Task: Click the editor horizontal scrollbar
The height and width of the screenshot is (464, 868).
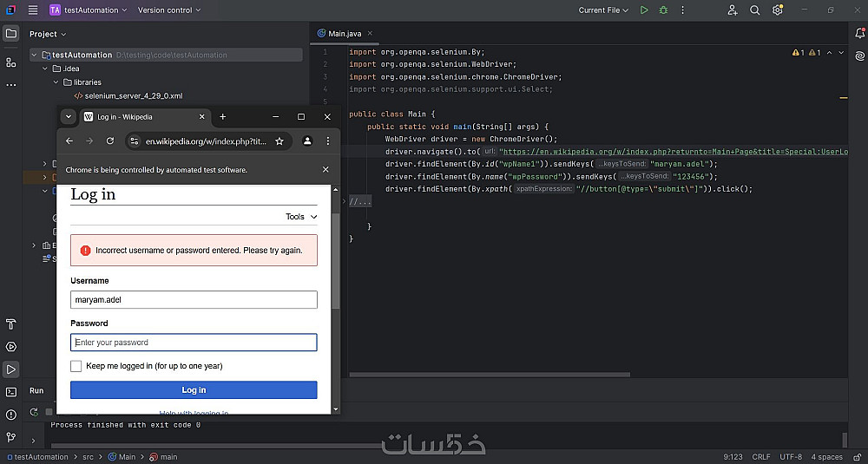Action: [x=490, y=375]
